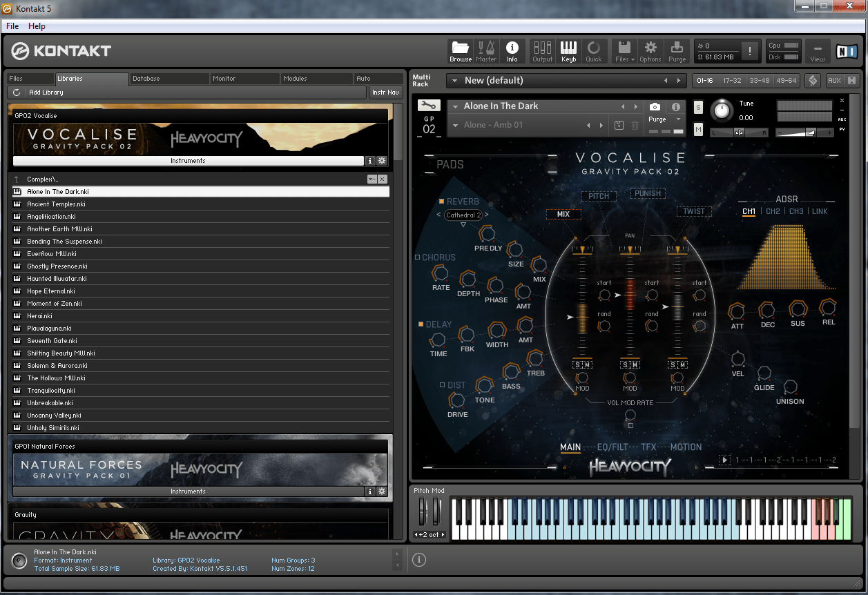Image resolution: width=868 pixels, height=595 pixels.
Task: Open GP01 Natural Forces gear settings
Action: point(381,491)
